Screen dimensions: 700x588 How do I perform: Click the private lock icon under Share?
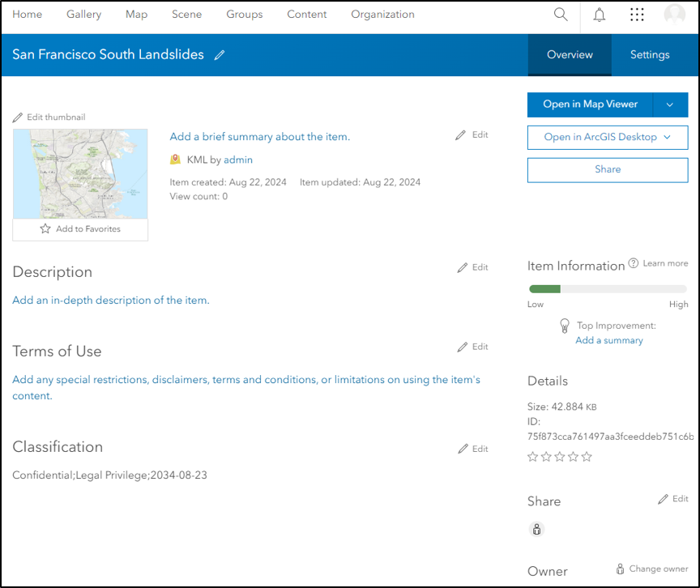click(x=536, y=529)
